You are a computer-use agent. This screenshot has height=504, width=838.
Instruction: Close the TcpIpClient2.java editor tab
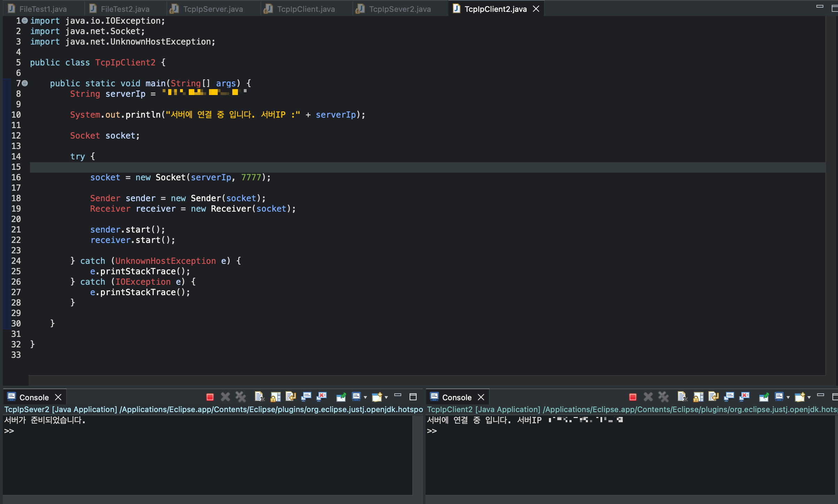point(536,9)
